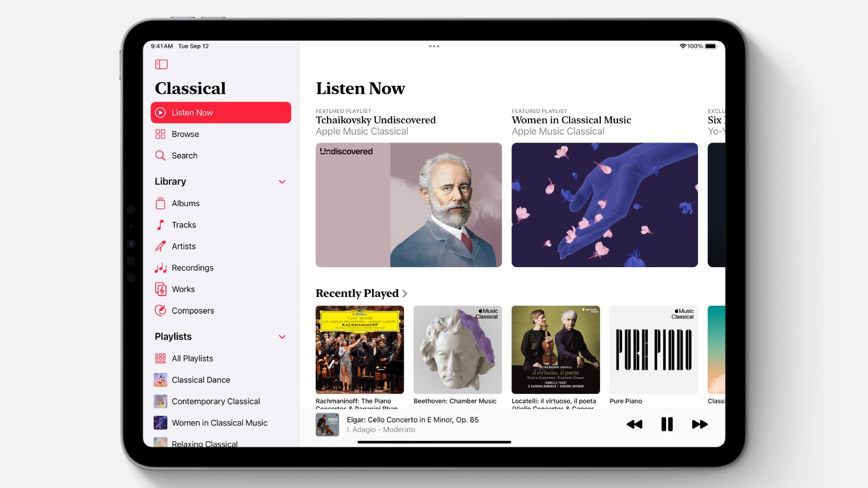Select the Recordings icon in Library

pos(160,267)
